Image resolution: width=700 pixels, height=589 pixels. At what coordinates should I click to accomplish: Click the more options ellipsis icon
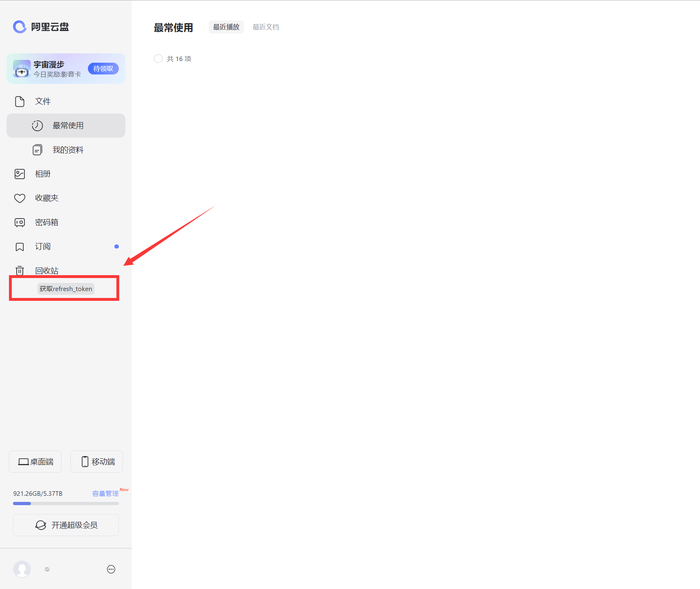click(111, 569)
